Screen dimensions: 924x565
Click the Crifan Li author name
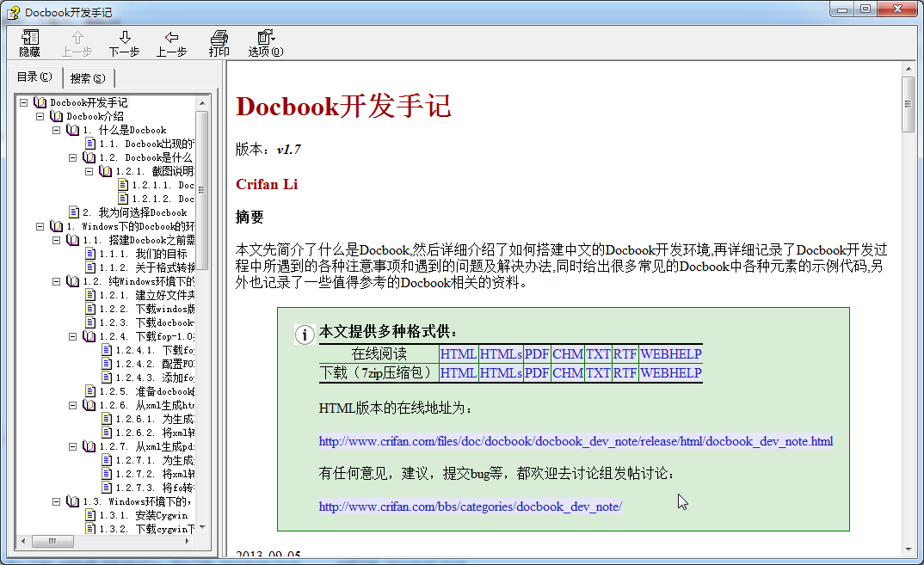[x=267, y=184]
